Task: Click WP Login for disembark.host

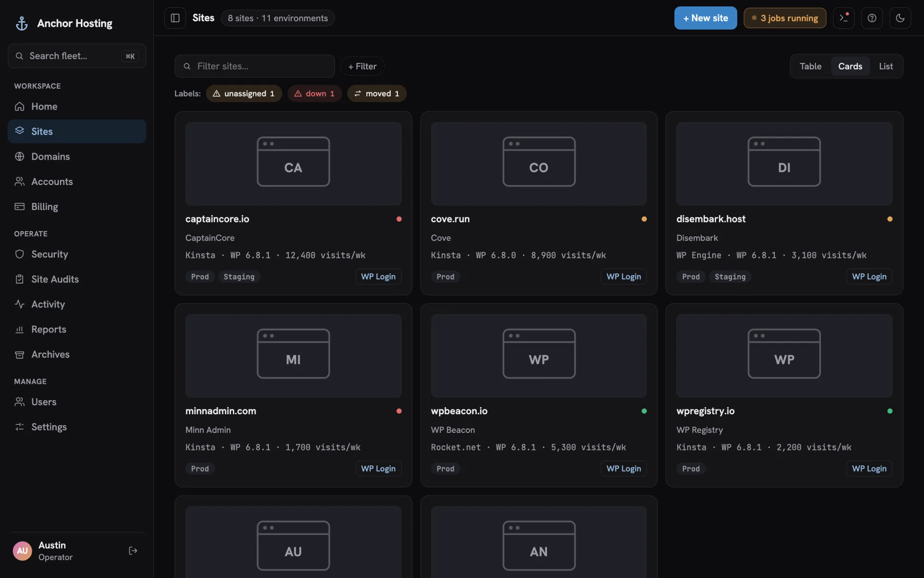Action: coord(869,277)
